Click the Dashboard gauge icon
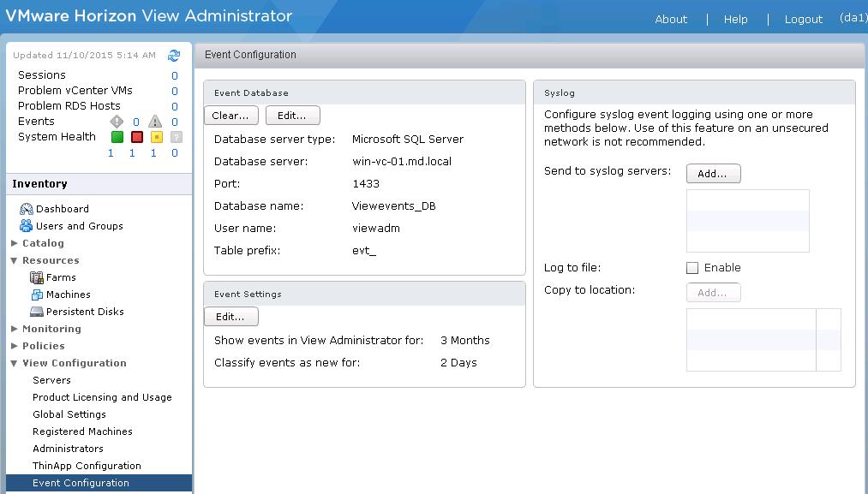Viewport: 868px width, 494px height. pos(26,209)
